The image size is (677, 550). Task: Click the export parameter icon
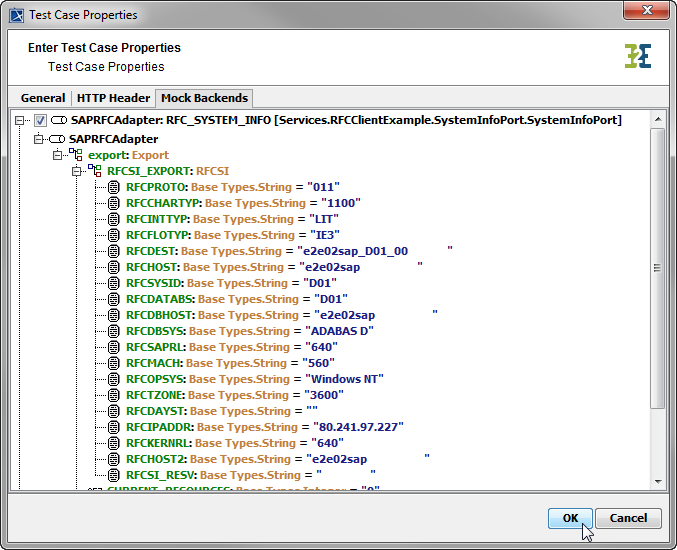pyautogui.click(x=76, y=155)
